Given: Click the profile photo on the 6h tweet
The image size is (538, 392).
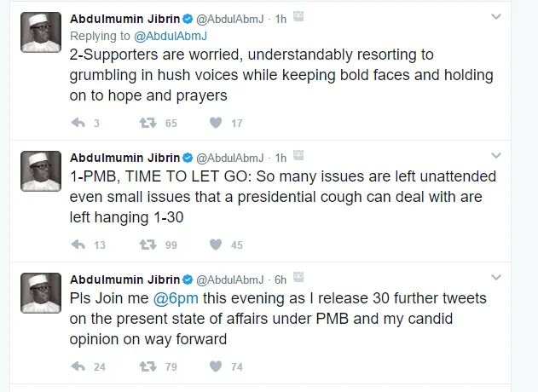Looking at the screenshot, I should click(x=40, y=293).
